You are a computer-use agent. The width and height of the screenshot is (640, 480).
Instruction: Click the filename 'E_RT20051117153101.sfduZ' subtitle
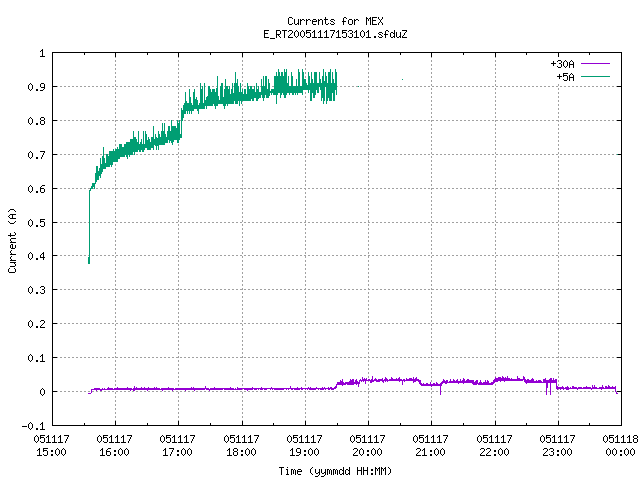tap(335, 34)
